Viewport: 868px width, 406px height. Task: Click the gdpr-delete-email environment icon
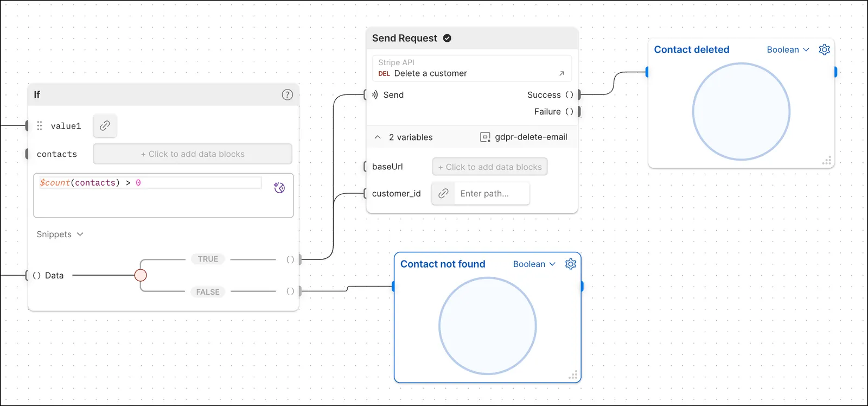click(485, 137)
